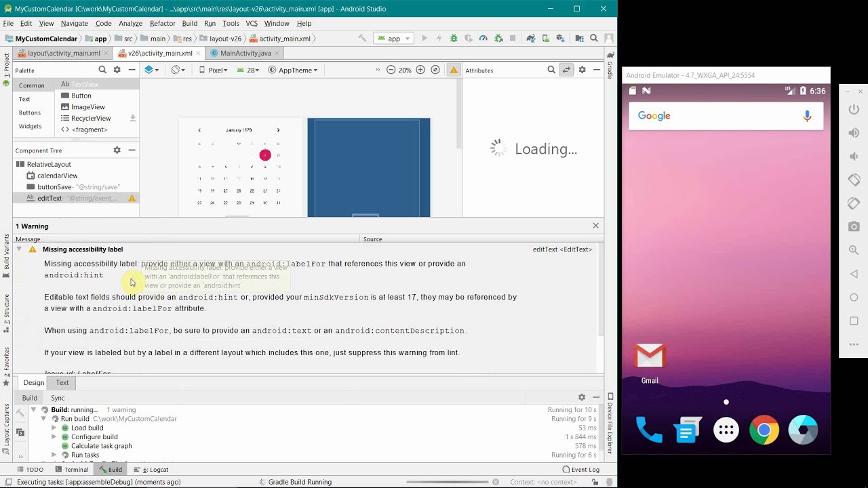
Task: Click the Search Everywhere magnifier in main toolbar
Action: [594, 39]
